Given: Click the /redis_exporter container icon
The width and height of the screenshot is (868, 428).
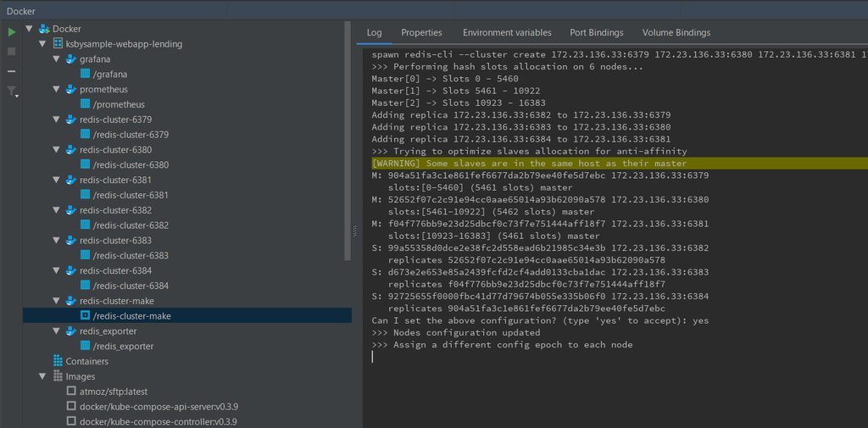Looking at the screenshot, I should pyautogui.click(x=85, y=346).
